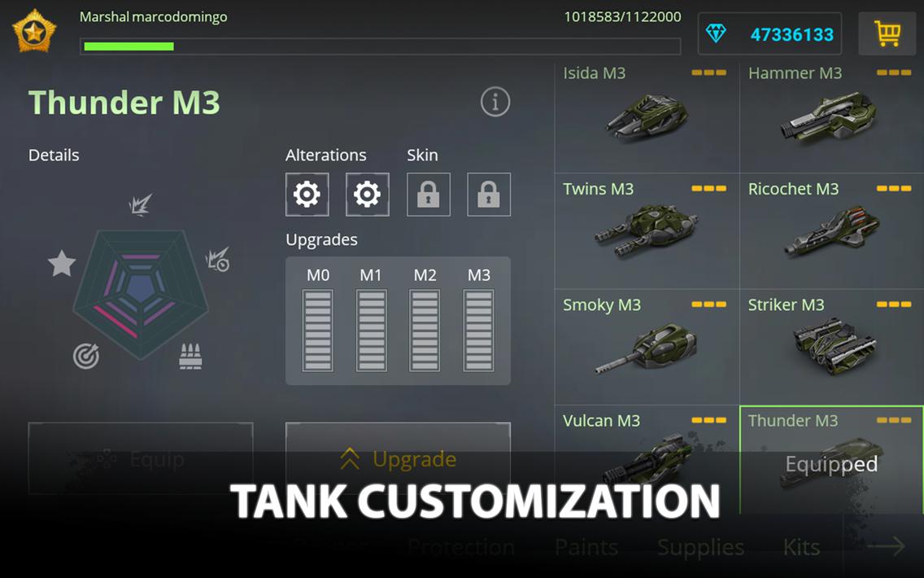Tap the Marshal rank star badge

click(x=34, y=31)
